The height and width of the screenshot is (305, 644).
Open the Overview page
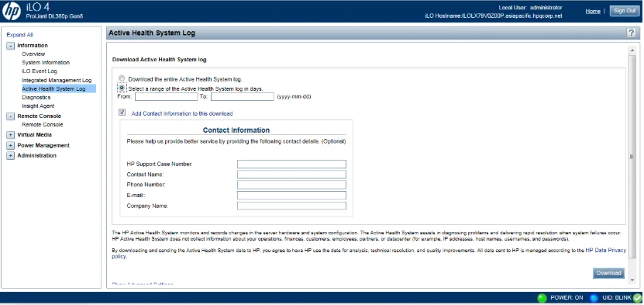33,54
